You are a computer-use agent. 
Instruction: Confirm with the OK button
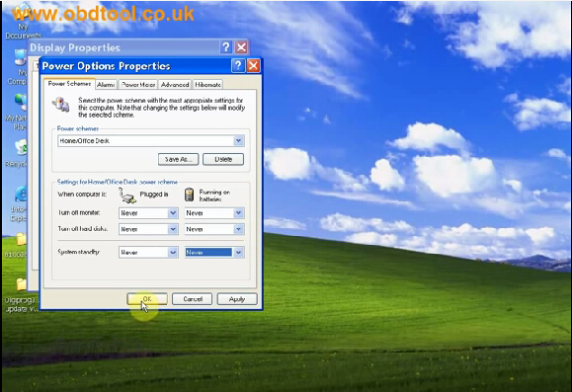point(147,299)
